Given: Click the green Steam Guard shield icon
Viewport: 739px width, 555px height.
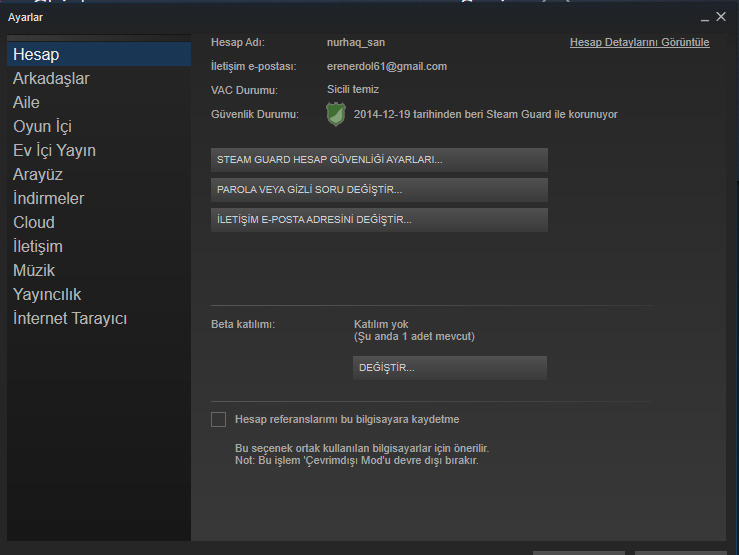Looking at the screenshot, I should pyautogui.click(x=336, y=114).
